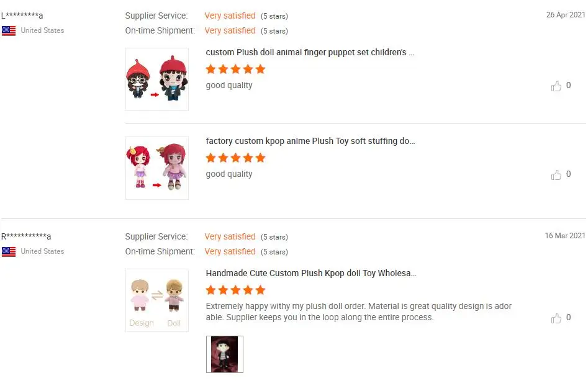
Task: Like the kpop anime plush toy review
Action: (556, 175)
